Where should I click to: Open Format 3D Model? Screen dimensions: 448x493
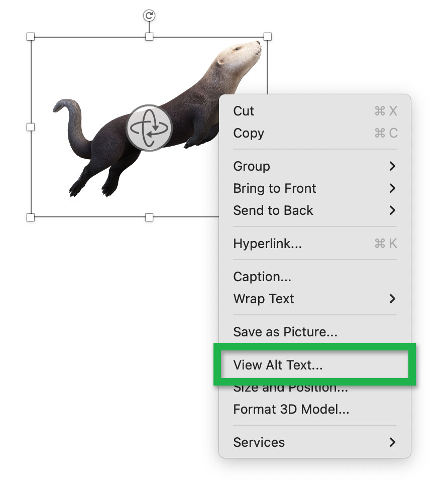coord(281,409)
